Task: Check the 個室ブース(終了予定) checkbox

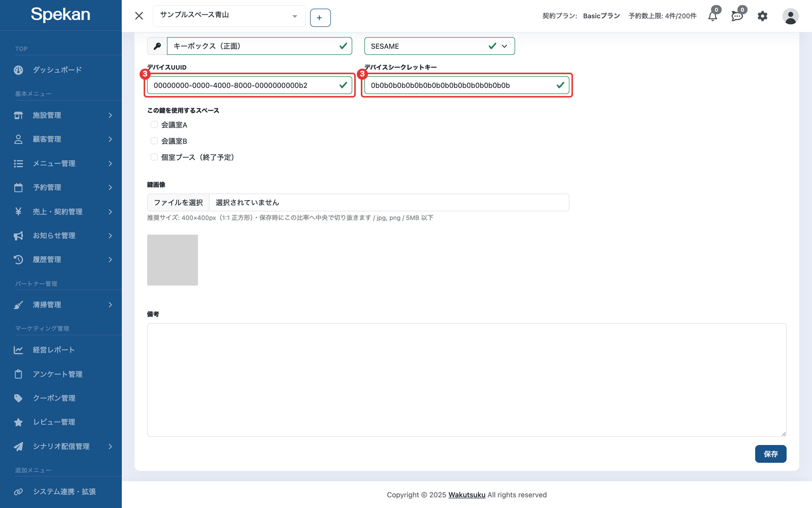Action: [154, 157]
